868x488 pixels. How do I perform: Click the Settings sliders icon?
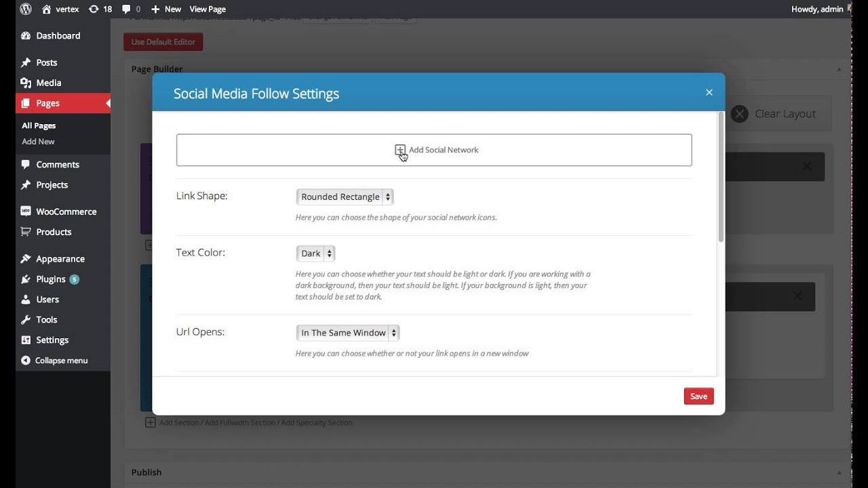26,340
